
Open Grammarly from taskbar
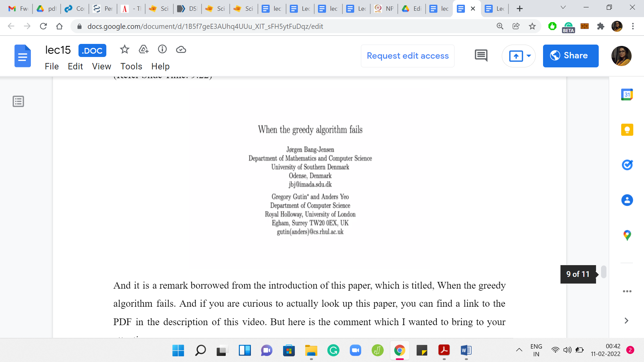[333, 351]
